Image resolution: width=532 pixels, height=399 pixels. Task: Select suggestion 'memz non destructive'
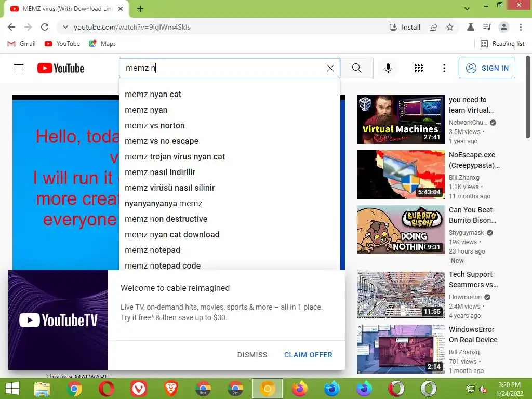tap(229, 219)
